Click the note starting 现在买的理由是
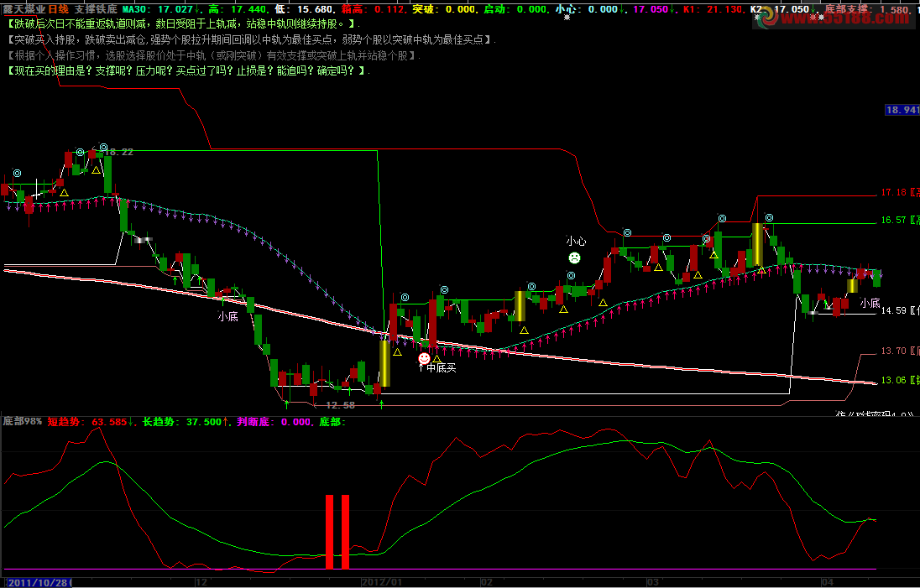This screenshot has width=920, height=588. (188, 71)
